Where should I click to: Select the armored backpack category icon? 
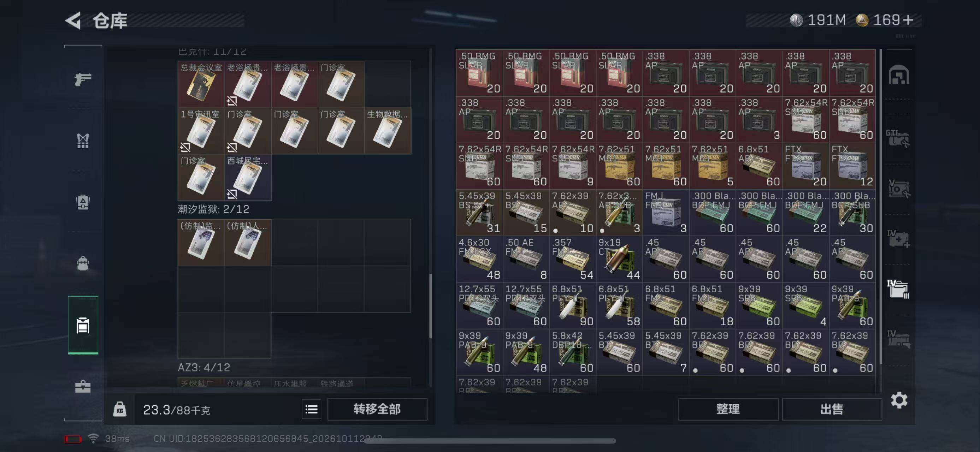[x=83, y=202]
